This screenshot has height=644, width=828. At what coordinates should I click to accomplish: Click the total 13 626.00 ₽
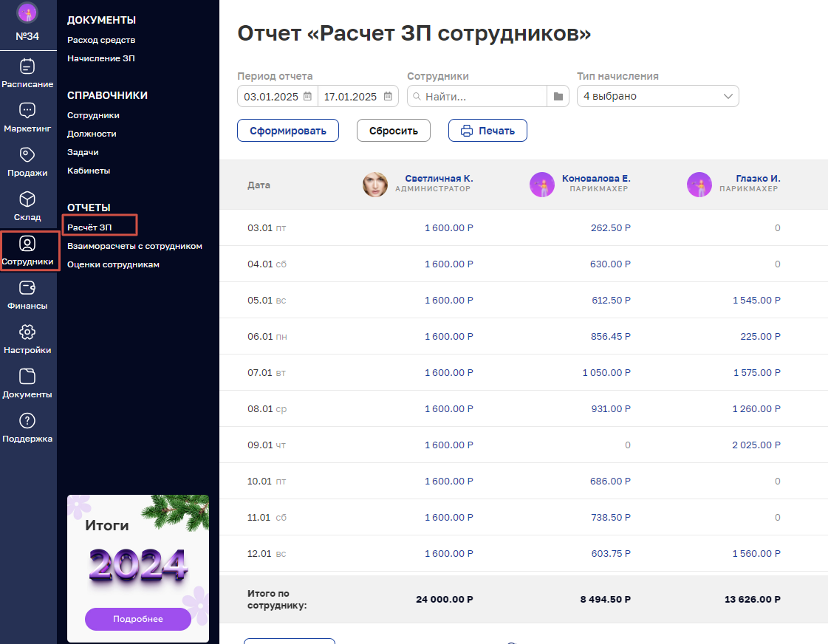pyautogui.click(x=753, y=600)
